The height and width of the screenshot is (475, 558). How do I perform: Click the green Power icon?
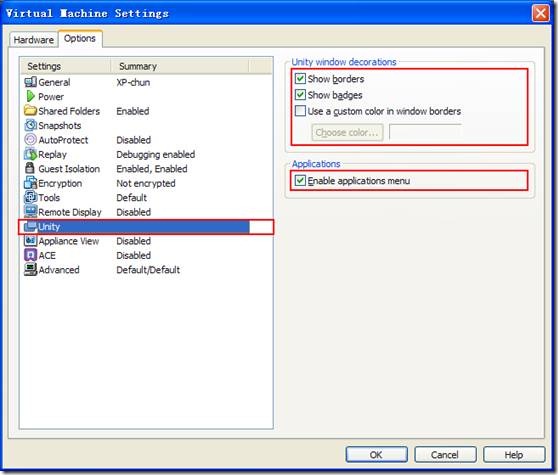30,96
